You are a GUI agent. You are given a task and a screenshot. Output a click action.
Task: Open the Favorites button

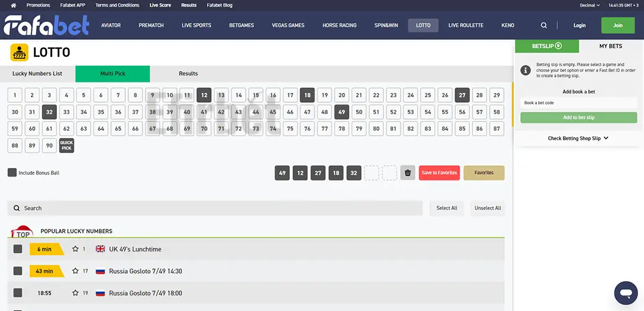click(484, 173)
